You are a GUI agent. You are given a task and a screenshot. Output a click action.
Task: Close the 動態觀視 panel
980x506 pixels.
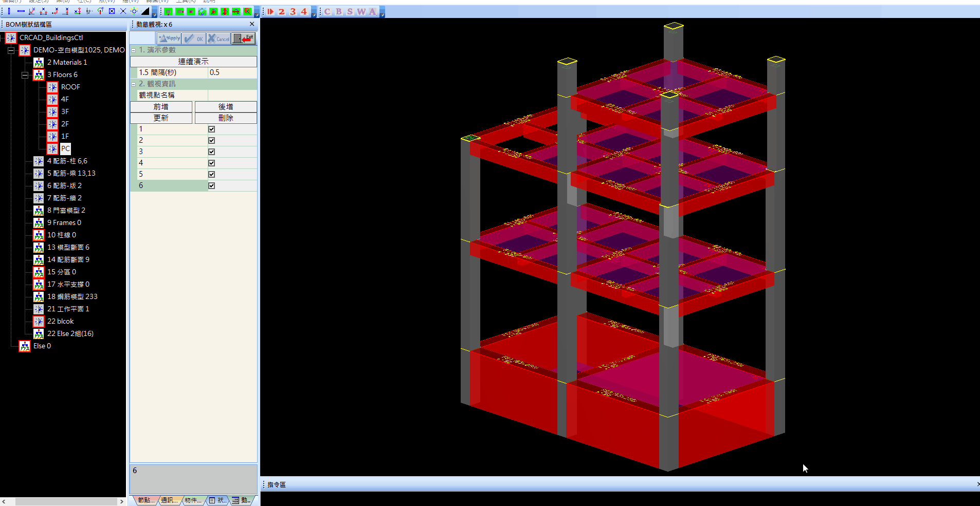click(x=252, y=24)
